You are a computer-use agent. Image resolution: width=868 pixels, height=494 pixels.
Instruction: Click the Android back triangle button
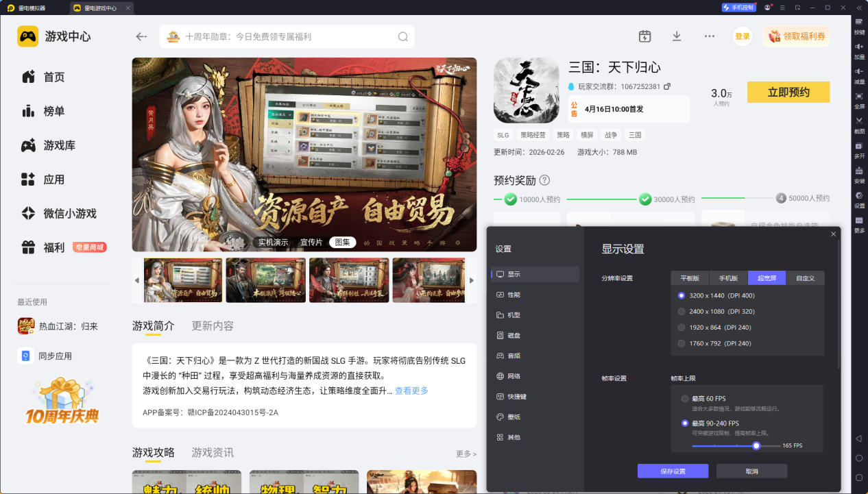(x=858, y=439)
